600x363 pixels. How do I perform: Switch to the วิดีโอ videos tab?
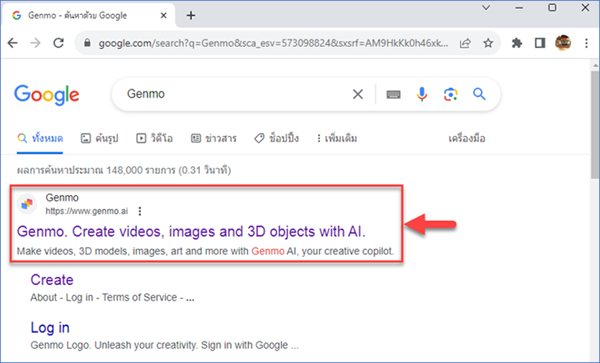155,138
